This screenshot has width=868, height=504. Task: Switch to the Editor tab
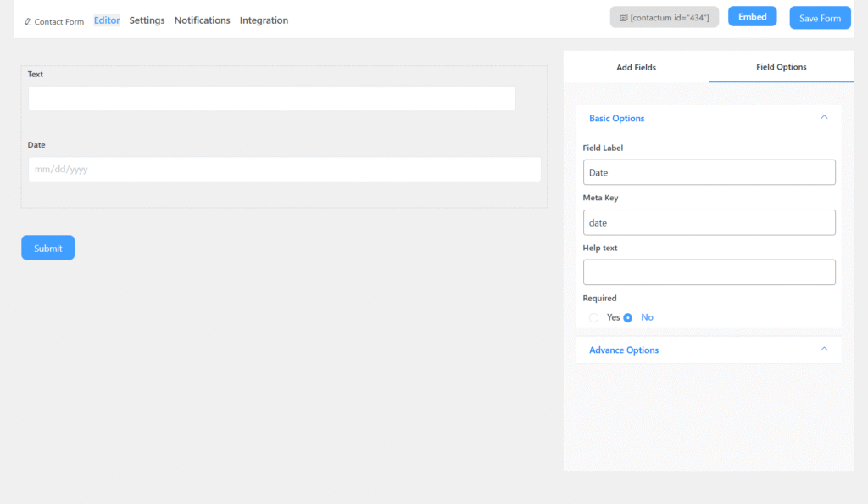pos(107,20)
